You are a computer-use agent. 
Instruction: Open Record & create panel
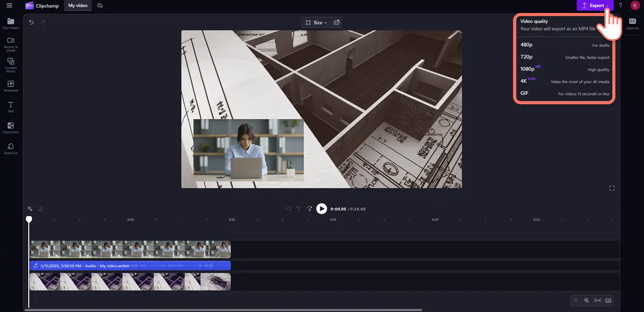[11, 44]
